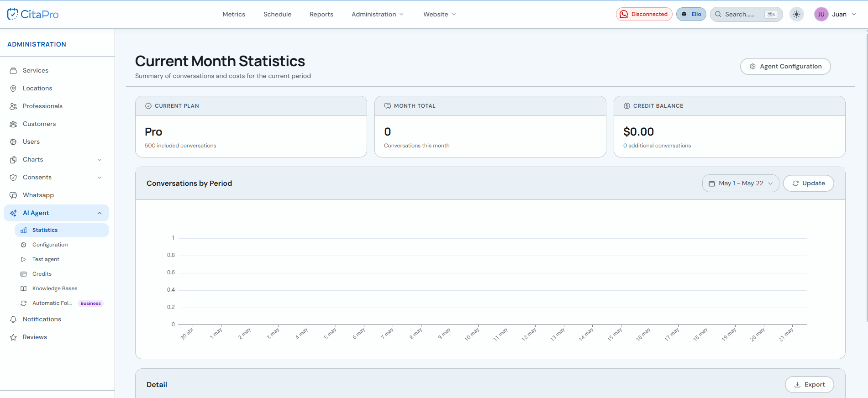Open the Juan user menu chevron

[854, 14]
